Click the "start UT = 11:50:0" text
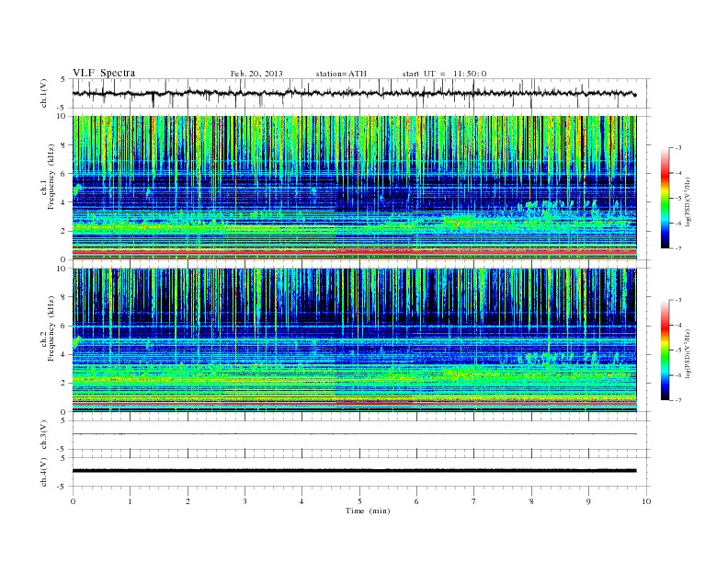The image size is (728, 563). click(444, 74)
